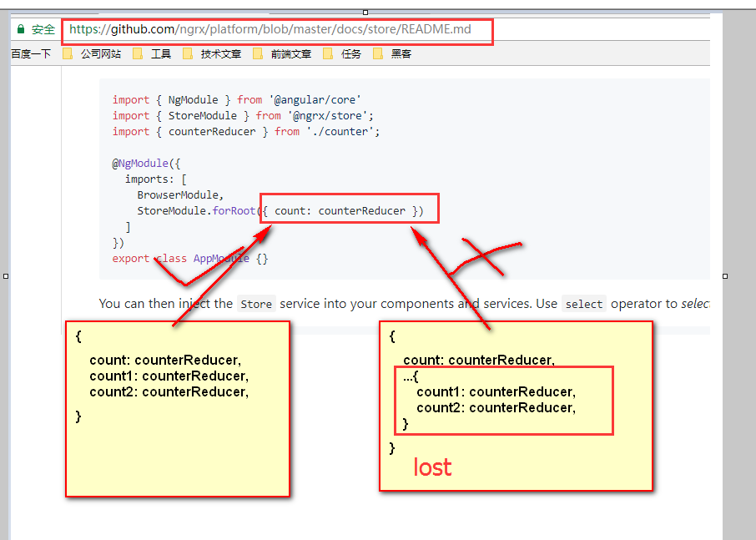
Task: Click the StoreModule.forRoot code text
Action: pyautogui.click(x=196, y=210)
